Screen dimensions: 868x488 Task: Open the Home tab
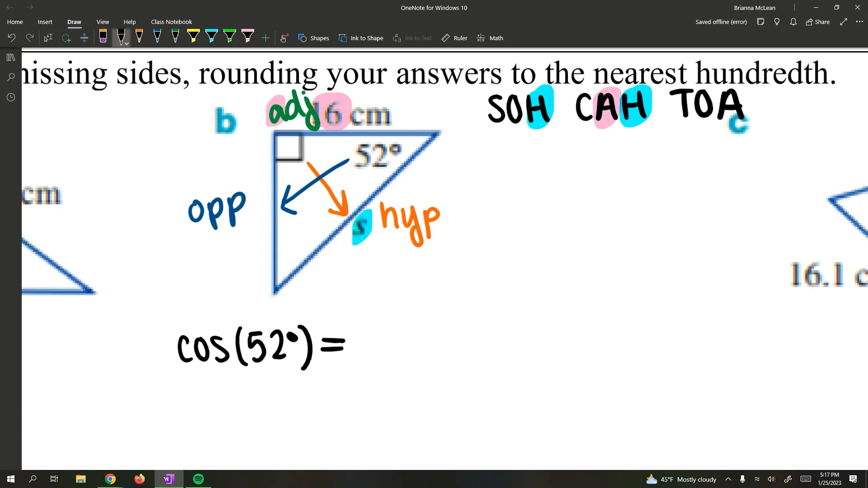tap(15, 22)
